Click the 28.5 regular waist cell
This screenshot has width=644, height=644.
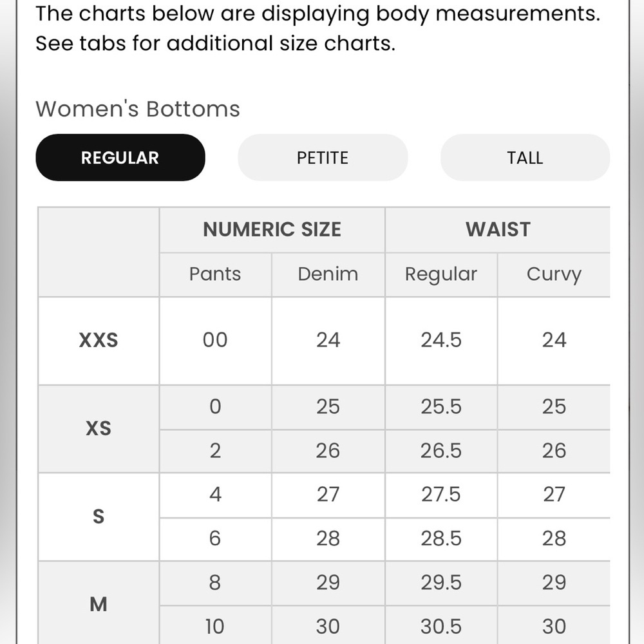[x=441, y=539]
